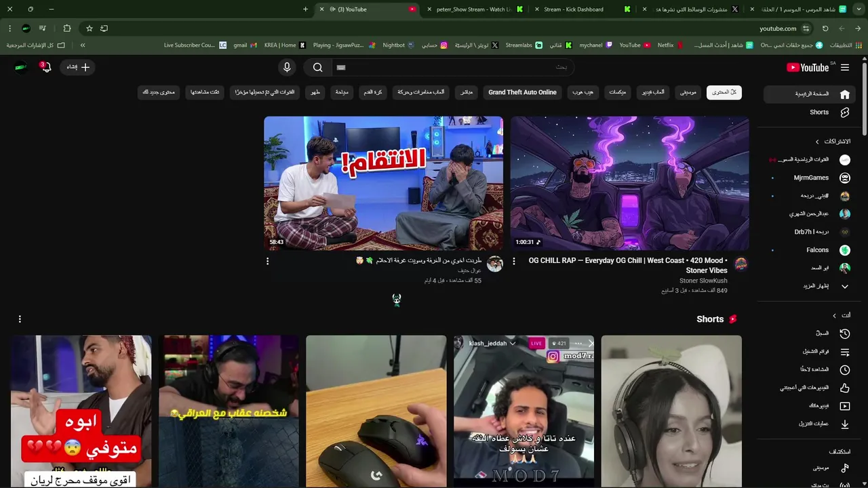
Task: Open the ابوه متوفي Short
Action: (81, 411)
